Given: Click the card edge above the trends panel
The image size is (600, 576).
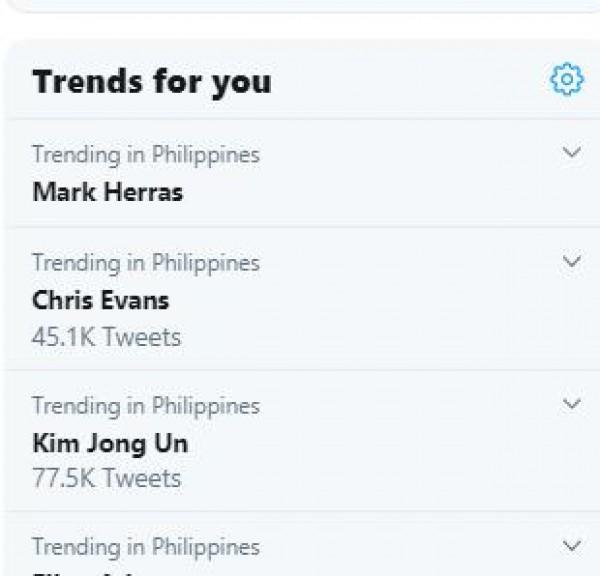Looking at the screenshot, I should click(300, 5).
